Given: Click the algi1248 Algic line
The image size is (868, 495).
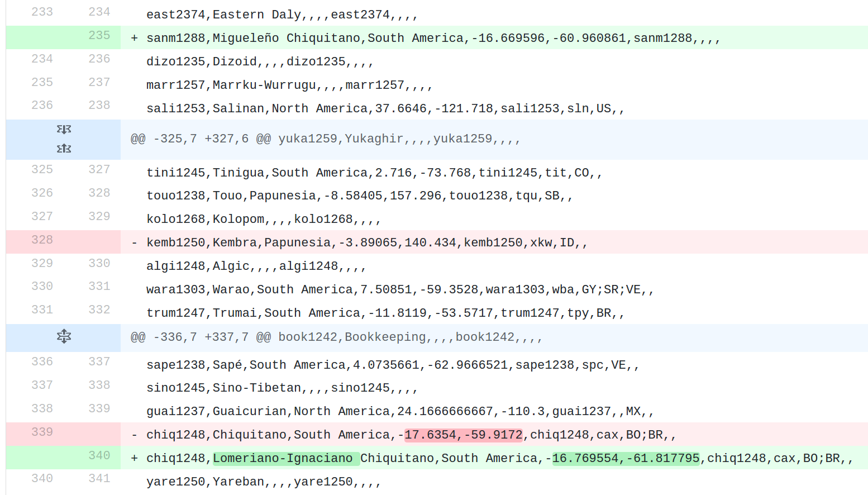Looking at the screenshot, I should click(256, 266).
